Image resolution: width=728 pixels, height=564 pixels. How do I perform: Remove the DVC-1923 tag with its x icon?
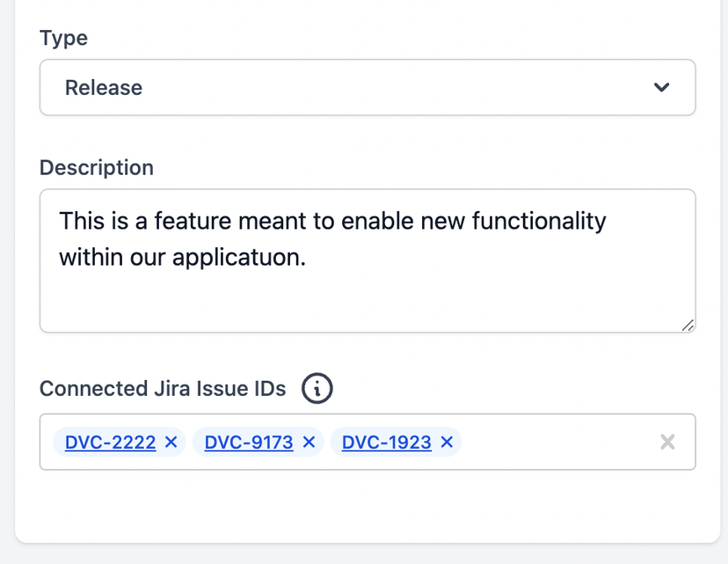pos(447,443)
